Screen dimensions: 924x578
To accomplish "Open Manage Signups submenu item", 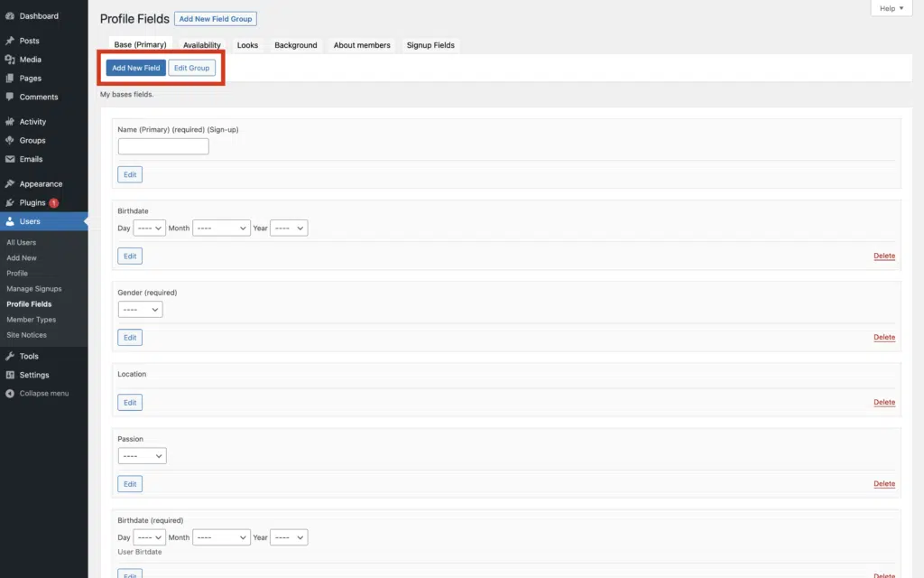I will (33, 288).
